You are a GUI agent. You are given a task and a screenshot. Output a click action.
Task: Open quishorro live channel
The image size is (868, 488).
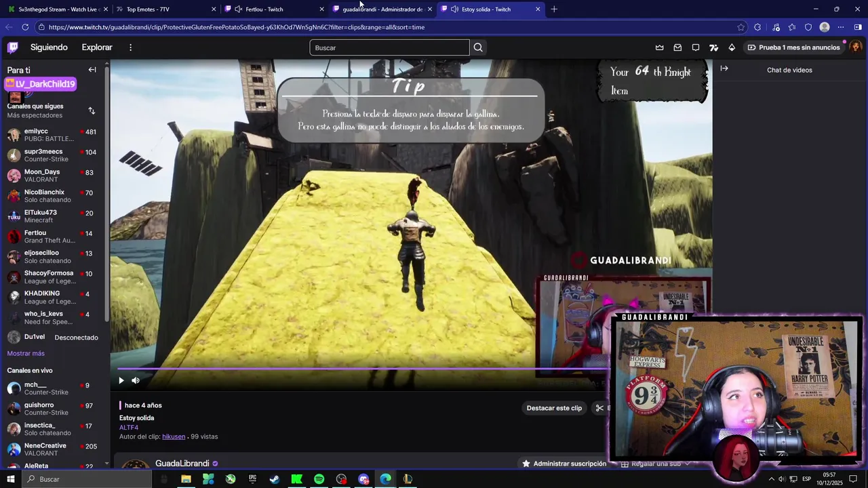pos(53,409)
